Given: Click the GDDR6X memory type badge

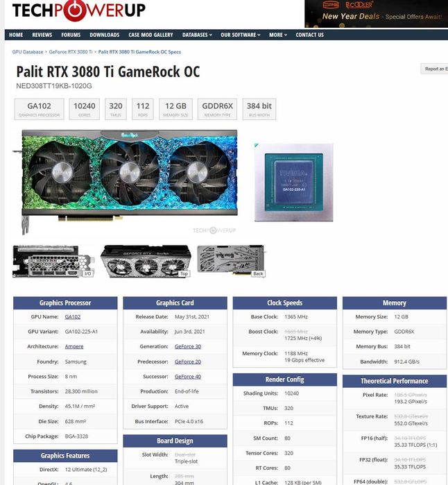Looking at the screenshot, I should (x=217, y=109).
